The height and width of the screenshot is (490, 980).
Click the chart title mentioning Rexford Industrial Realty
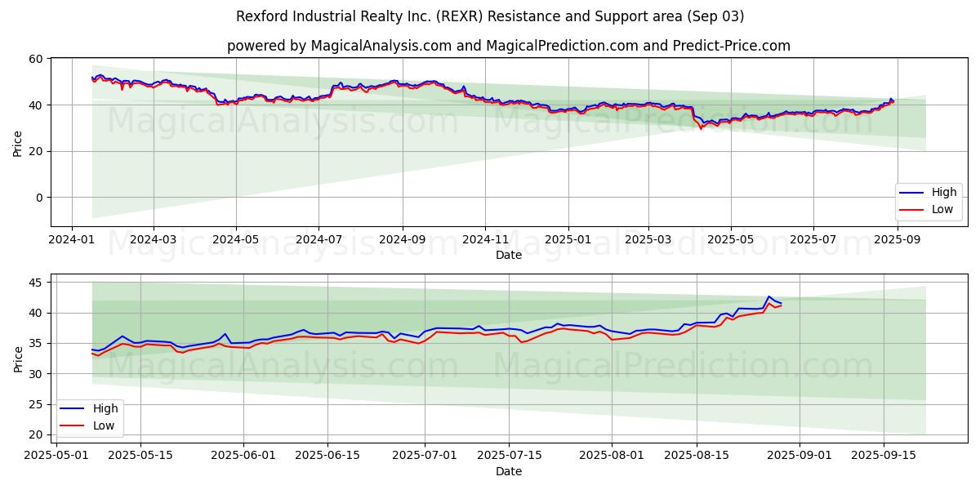tap(490, 16)
